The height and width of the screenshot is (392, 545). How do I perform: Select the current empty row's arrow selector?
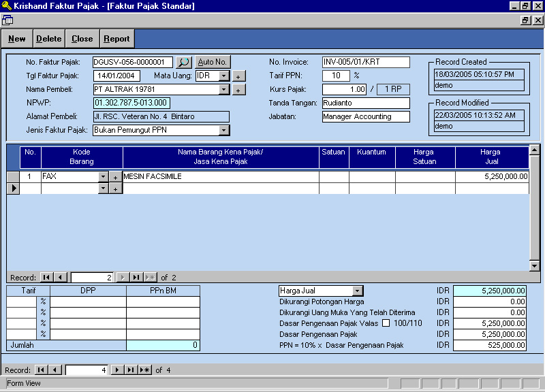coord(13,189)
